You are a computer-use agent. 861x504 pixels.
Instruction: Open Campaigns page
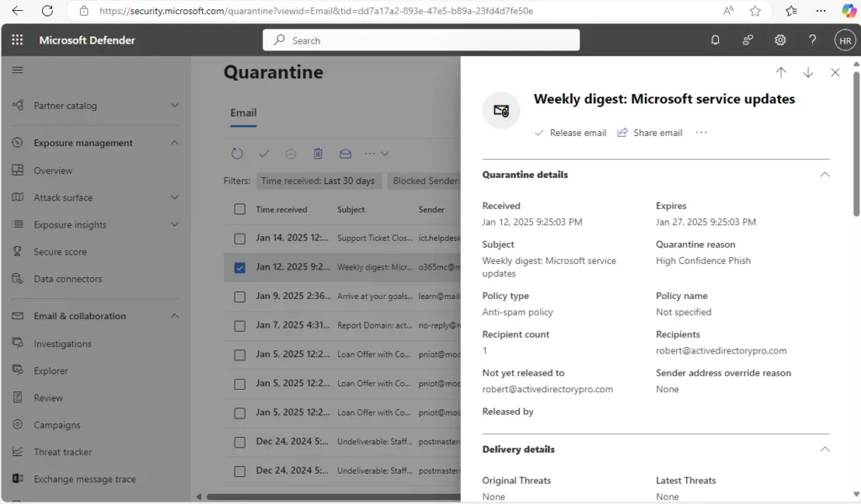[56, 425]
